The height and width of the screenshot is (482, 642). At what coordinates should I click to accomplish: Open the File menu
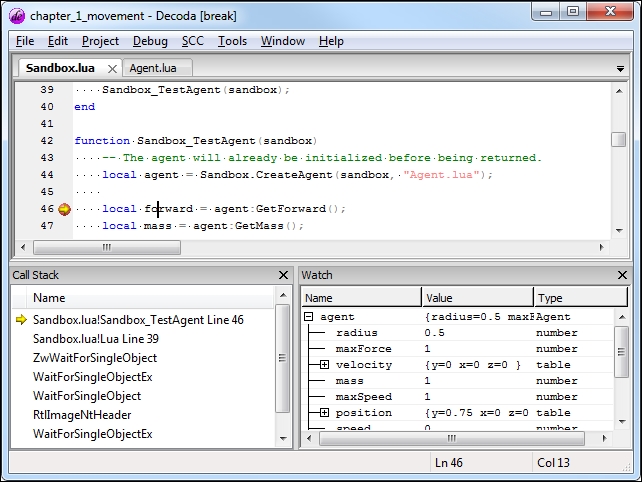click(x=25, y=41)
